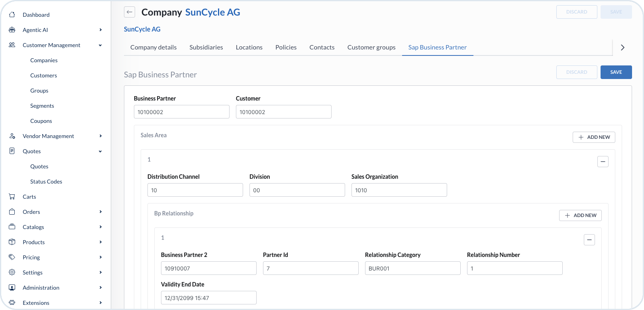This screenshot has height=310, width=644.
Task: Expand the Pricing menu arrow
Action: click(x=100, y=257)
